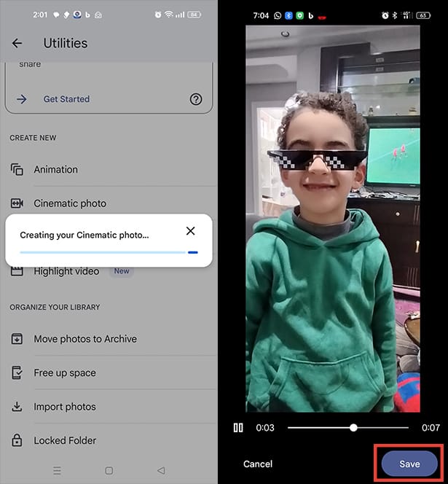This screenshot has width=448, height=484.
Task: Pause the cinematic photo playback
Action: tap(238, 428)
